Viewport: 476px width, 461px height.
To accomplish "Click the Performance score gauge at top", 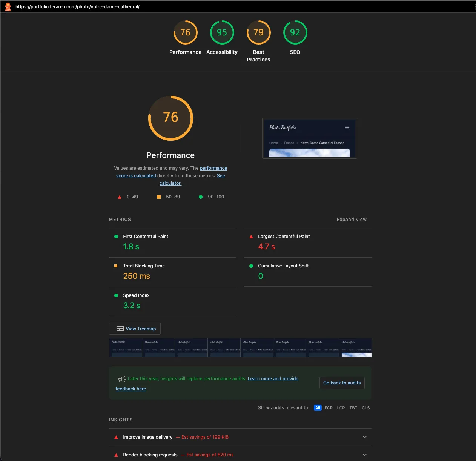I will coord(185,32).
